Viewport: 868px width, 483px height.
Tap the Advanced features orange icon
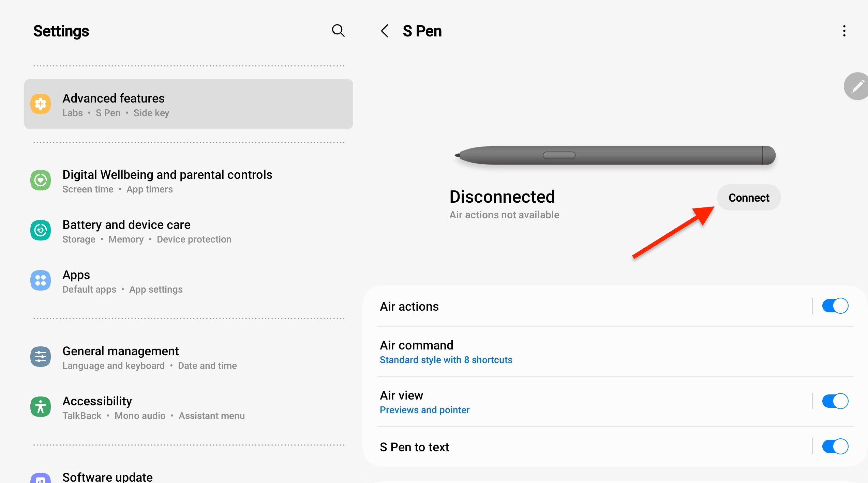pyautogui.click(x=41, y=104)
